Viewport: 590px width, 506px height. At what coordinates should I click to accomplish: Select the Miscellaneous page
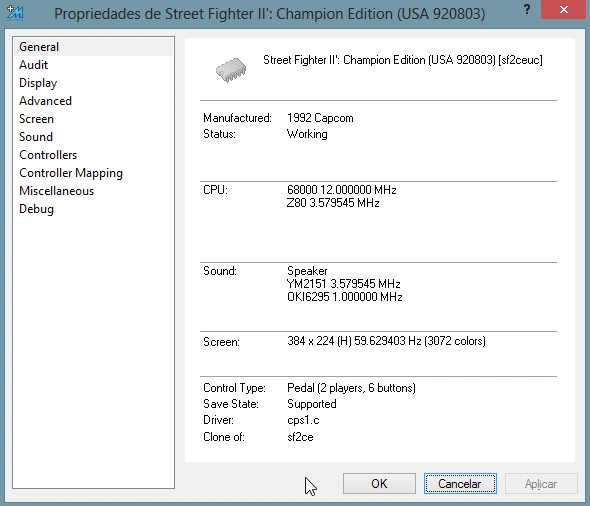click(93, 191)
